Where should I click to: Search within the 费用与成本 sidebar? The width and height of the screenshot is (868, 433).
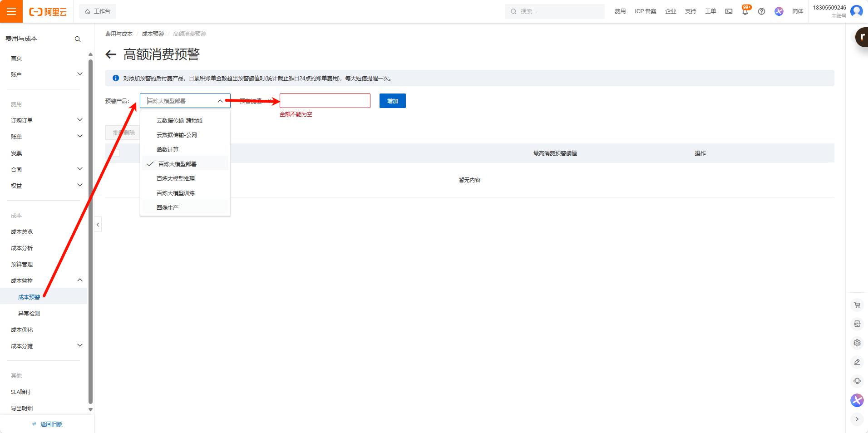[x=78, y=39]
